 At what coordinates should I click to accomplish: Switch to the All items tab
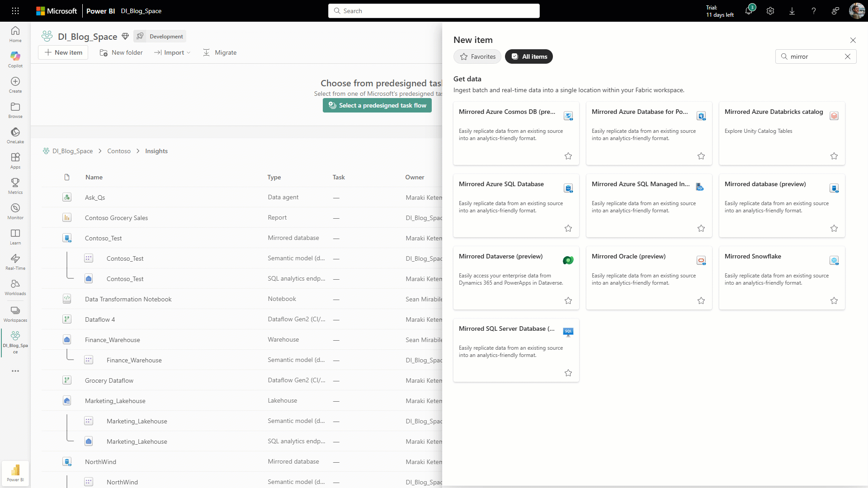[x=529, y=56]
